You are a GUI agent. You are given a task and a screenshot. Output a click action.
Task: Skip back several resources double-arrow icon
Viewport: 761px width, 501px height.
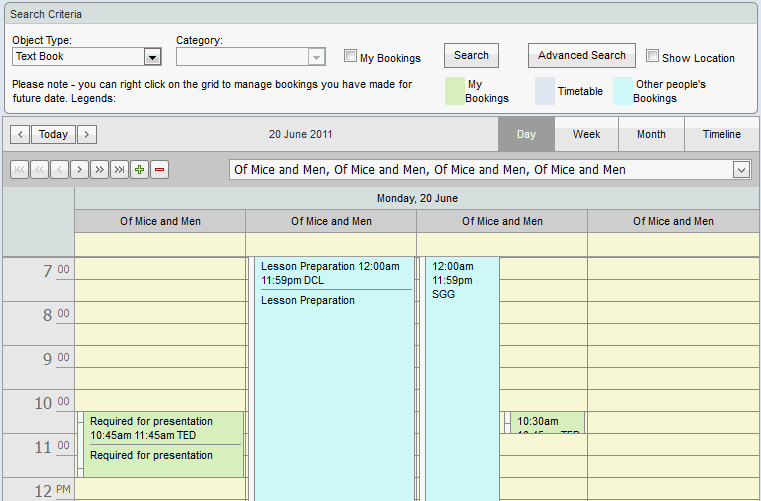click(x=39, y=170)
